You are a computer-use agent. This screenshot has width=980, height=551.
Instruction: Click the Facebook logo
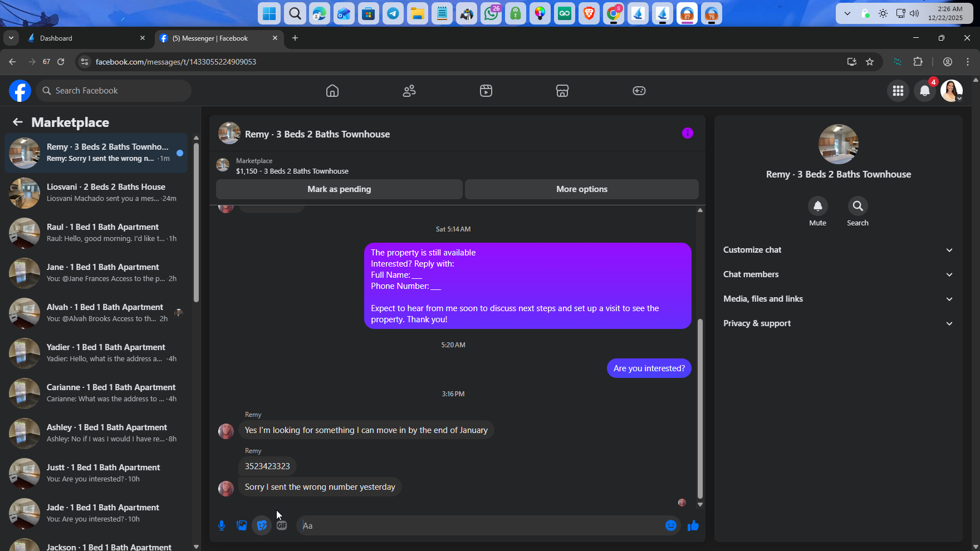(20, 91)
